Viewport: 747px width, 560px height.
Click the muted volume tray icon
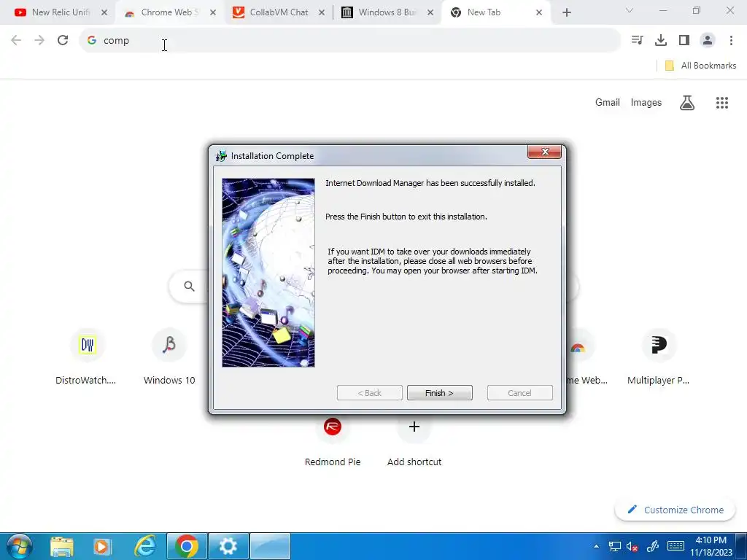(632, 546)
